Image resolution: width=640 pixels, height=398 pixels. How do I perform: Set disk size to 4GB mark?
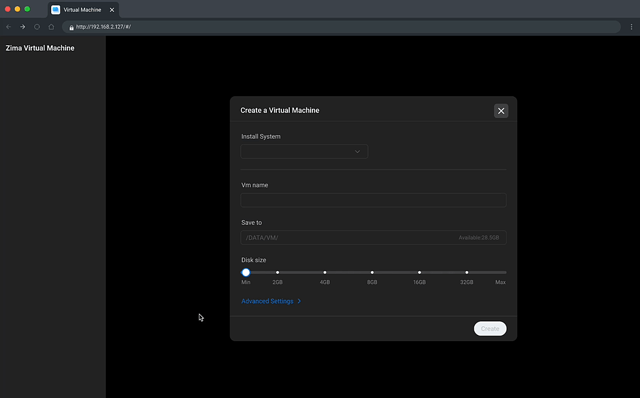click(325, 272)
